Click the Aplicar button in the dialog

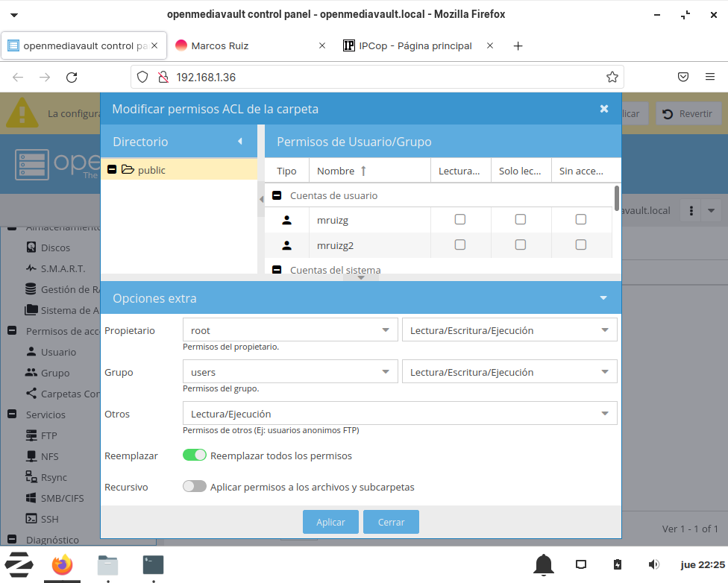(x=330, y=522)
